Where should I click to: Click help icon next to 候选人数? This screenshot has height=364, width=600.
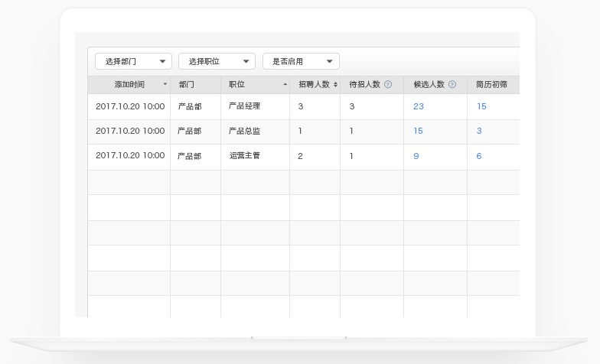click(452, 84)
